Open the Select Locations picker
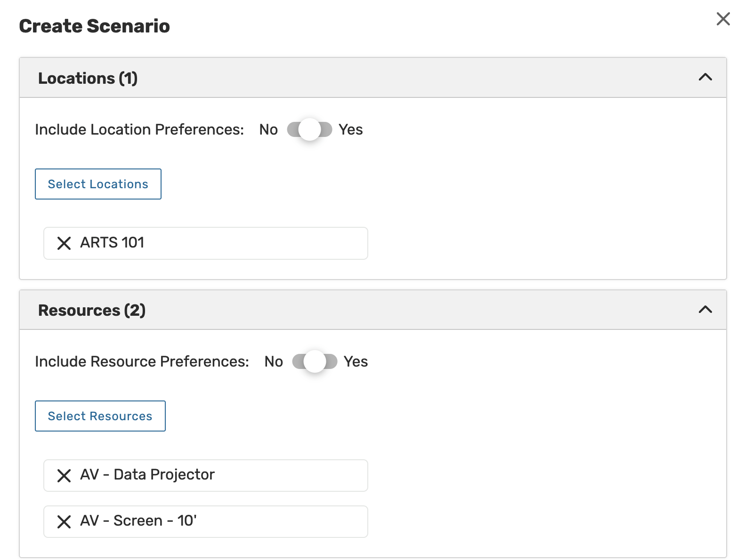The height and width of the screenshot is (560, 745). tap(98, 184)
